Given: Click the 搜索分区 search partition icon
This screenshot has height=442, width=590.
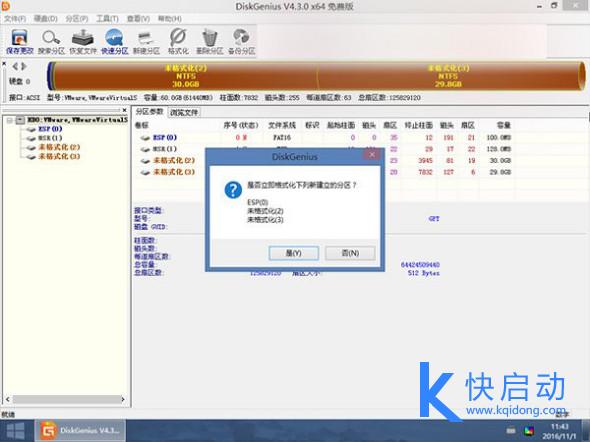Looking at the screenshot, I should (51, 42).
